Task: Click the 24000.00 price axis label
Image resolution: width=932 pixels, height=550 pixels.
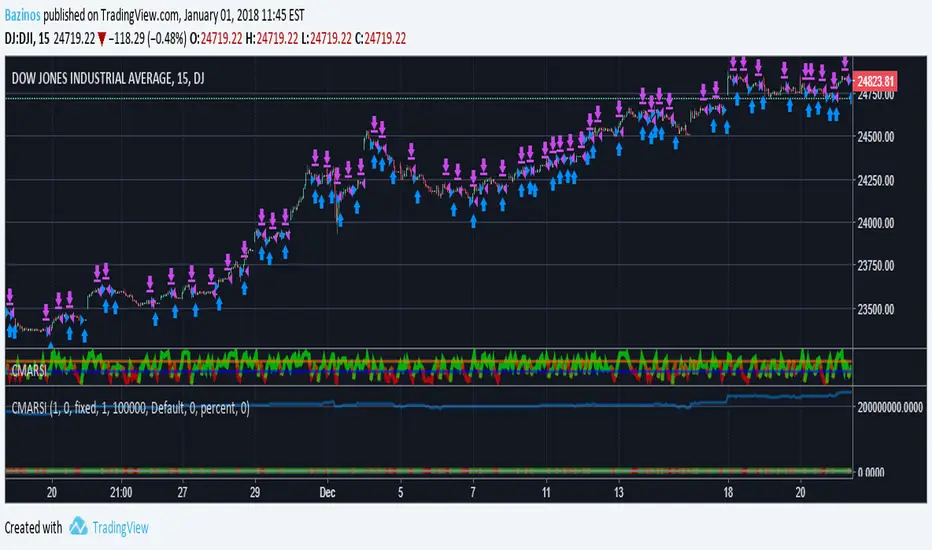Action: pos(876,223)
